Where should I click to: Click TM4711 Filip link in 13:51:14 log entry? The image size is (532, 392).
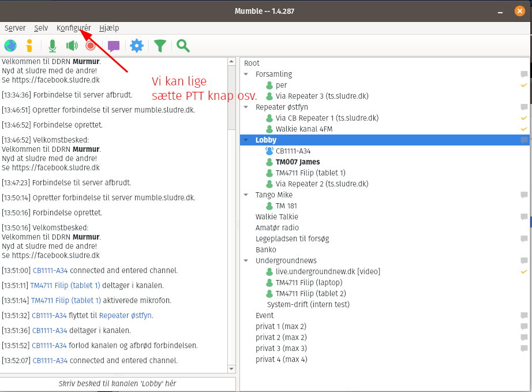[x=66, y=300]
